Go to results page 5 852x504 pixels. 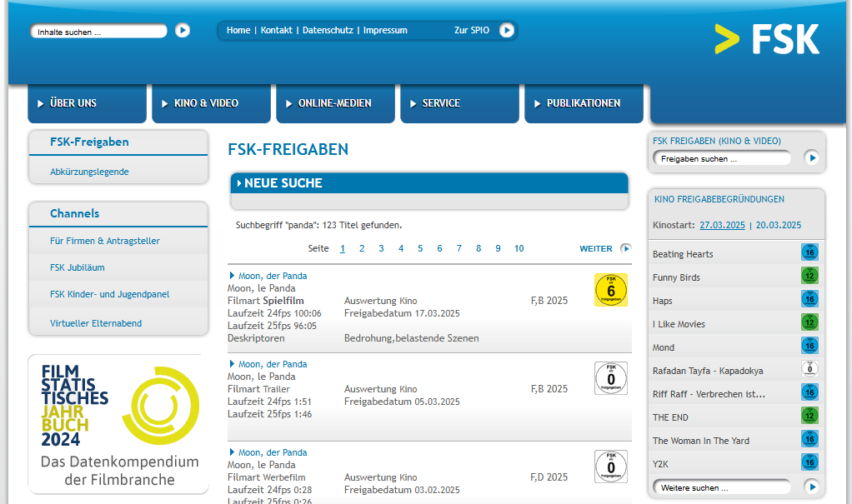(420, 248)
